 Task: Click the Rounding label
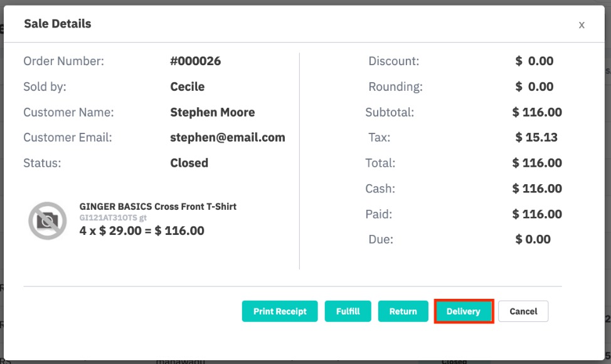(x=395, y=87)
